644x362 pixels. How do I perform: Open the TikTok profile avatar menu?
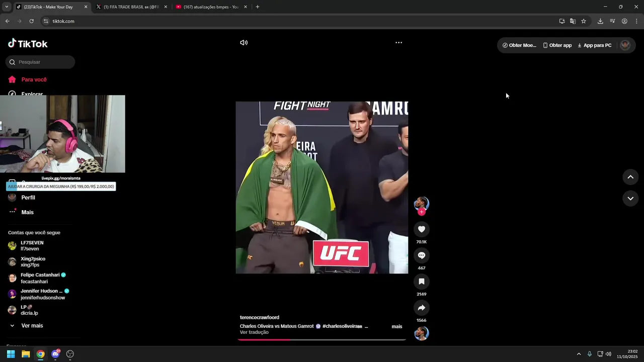625,45
